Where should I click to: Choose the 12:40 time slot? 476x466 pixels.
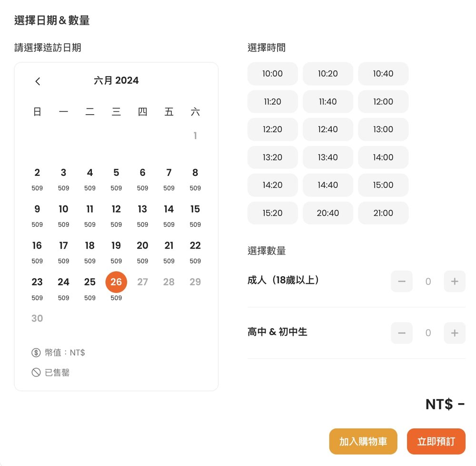(327, 129)
